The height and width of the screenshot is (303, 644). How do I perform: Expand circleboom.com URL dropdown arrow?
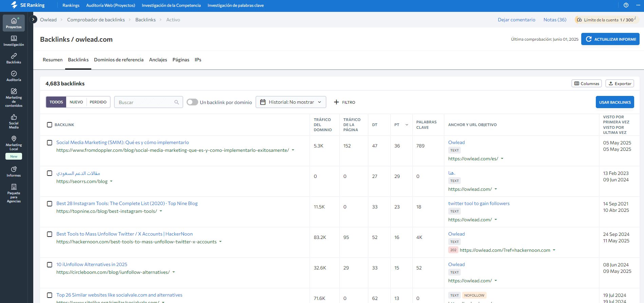click(x=174, y=272)
